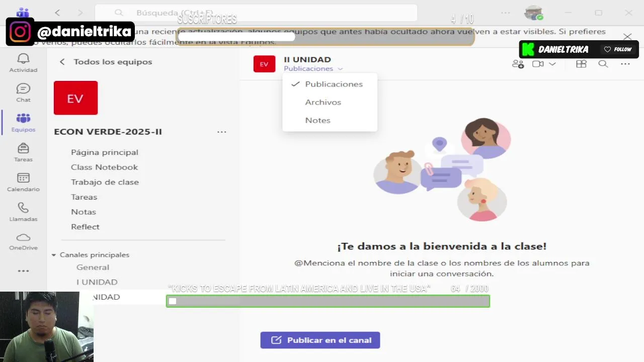Toggle the Publicaciones tab dropdown
The height and width of the screenshot is (362, 644).
click(x=313, y=68)
